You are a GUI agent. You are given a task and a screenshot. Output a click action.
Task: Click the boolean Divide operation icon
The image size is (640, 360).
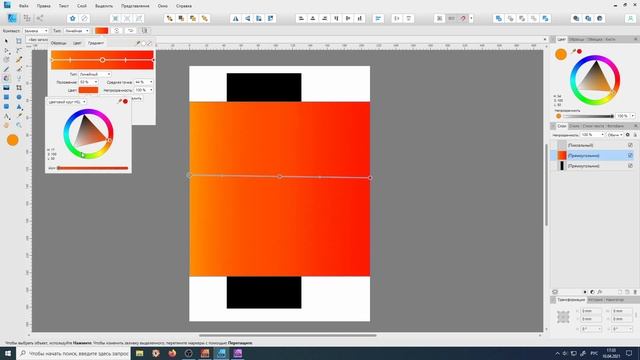[545, 18]
